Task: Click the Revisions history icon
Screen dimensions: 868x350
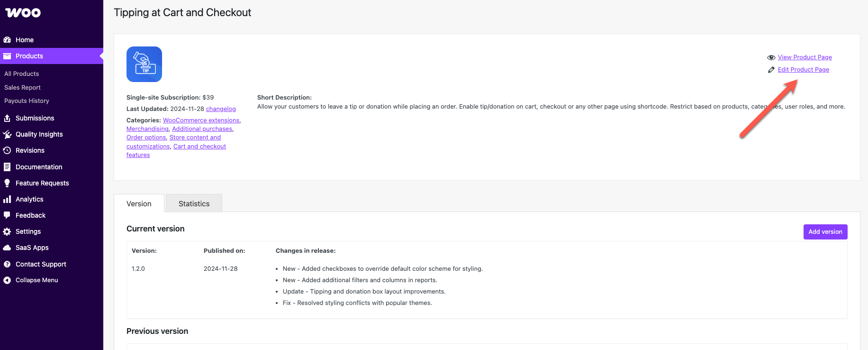Action: click(7, 150)
